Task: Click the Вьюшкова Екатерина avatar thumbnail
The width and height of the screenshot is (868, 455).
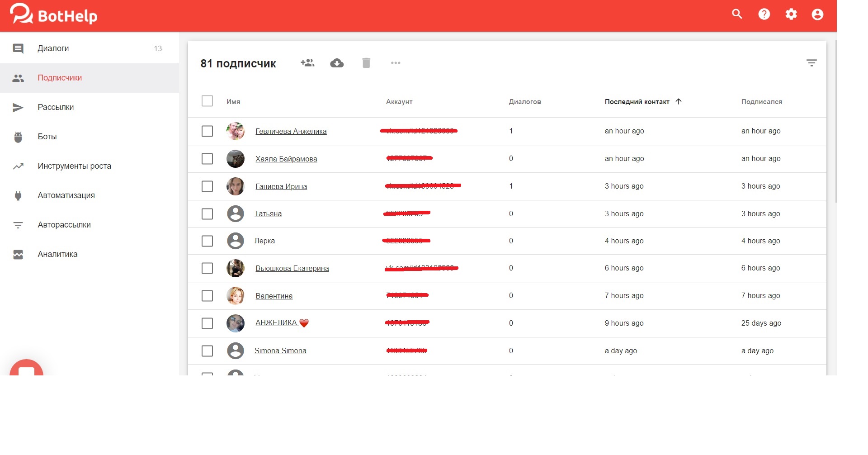Action: click(236, 268)
